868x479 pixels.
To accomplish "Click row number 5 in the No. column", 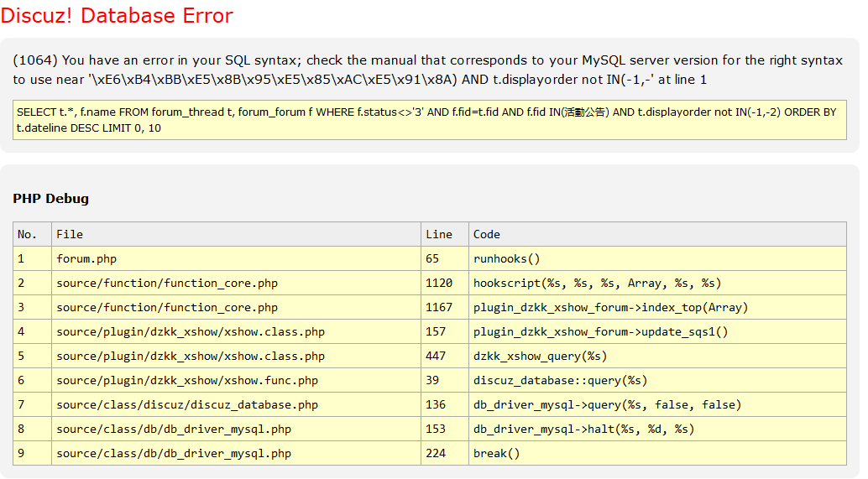I will tap(22, 356).
